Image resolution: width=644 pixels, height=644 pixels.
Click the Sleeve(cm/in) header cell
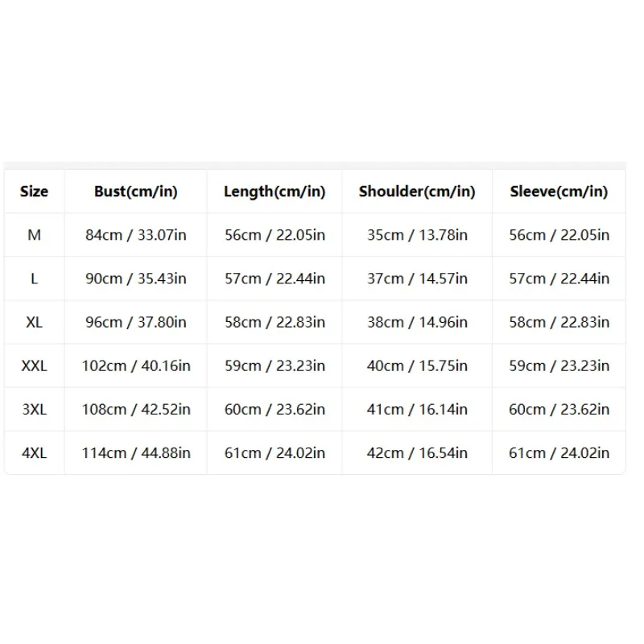point(559,192)
